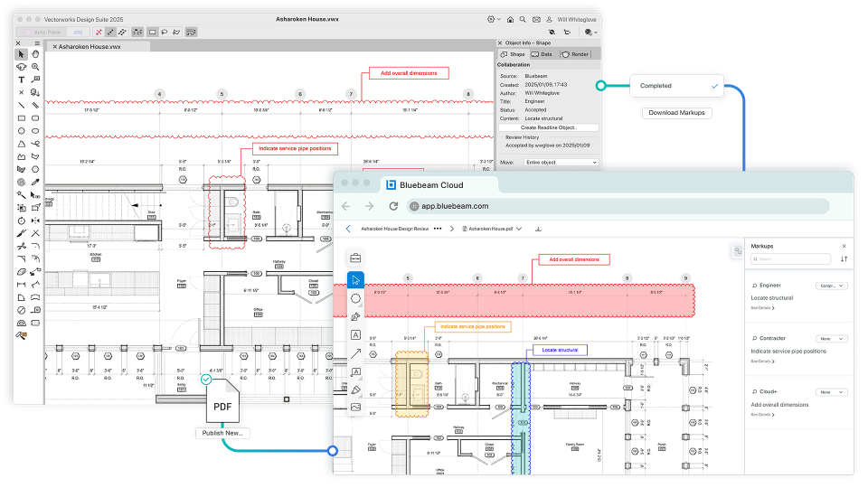Select the Selection arrow tool in Vectorworks palette
This screenshot has width=868, height=488.
click(x=21, y=54)
